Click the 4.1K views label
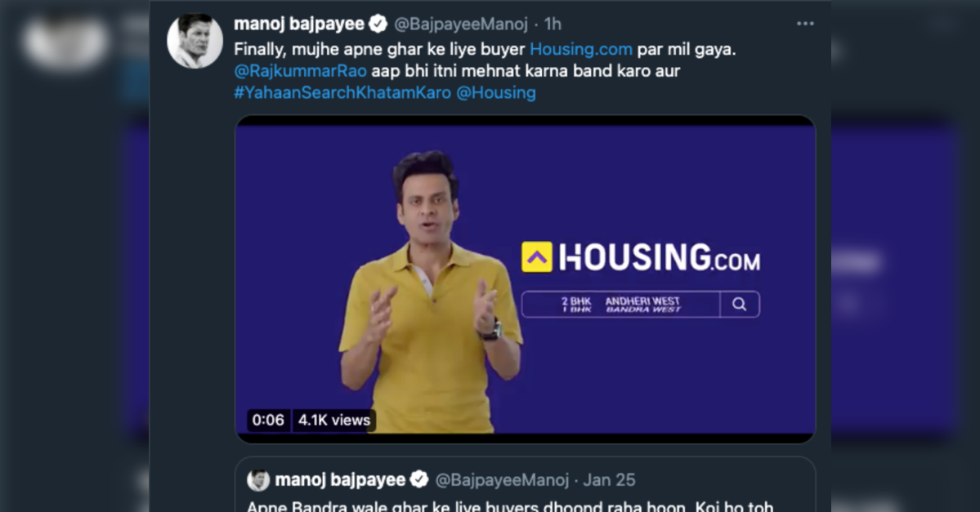 333,421
